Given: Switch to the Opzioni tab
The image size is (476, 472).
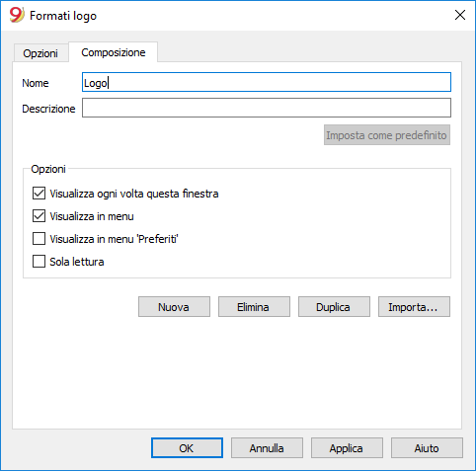Looking at the screenshot, I should pyautogui.click(x=40, y=53).
